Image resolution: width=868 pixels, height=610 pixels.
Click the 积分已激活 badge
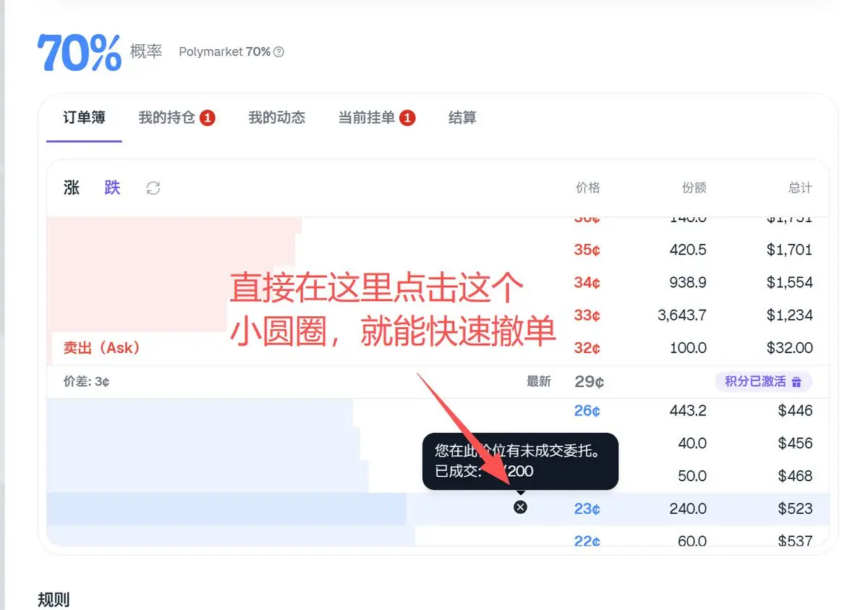click(764, 381)
